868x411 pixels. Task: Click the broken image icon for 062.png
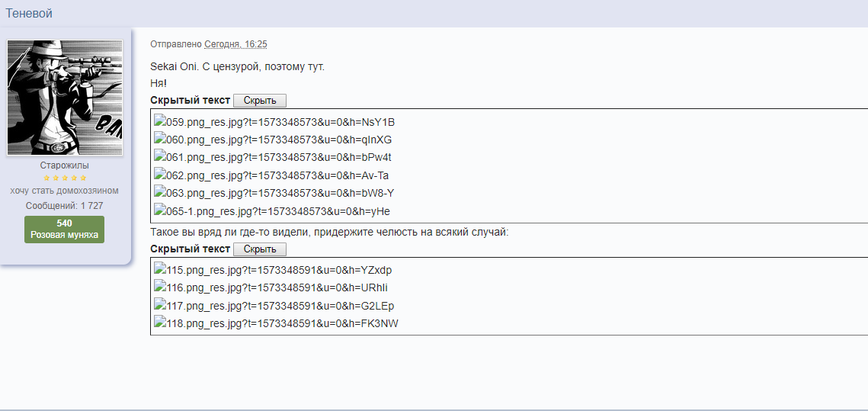(x=160, y=175)
